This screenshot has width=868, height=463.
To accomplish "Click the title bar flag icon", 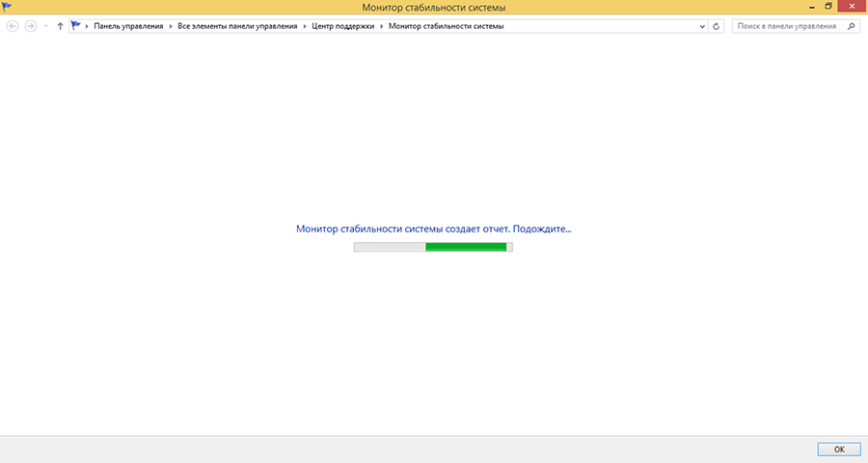I will click(x=7, y=7).
